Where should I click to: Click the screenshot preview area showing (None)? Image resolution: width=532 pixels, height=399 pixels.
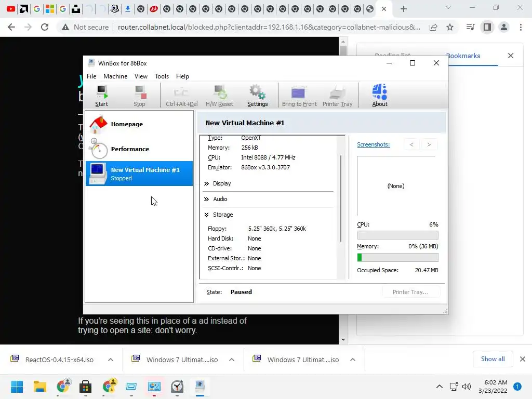coord(396,186)
